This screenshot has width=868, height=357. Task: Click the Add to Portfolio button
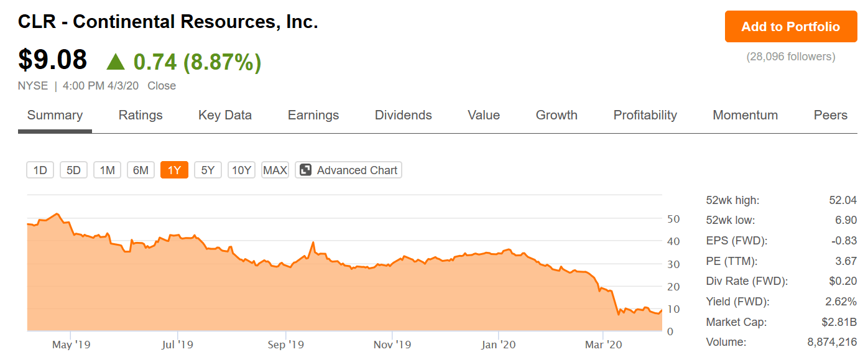click(x=791, y=27)
